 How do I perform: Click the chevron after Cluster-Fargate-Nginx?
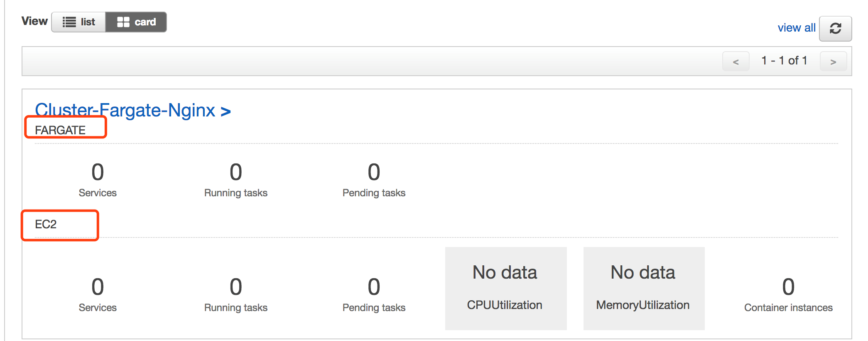226,111
